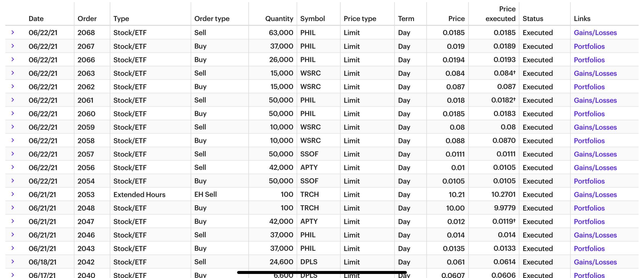
Task: Expand order 2063 WSRC sell row
Action: tap(13, 73)
